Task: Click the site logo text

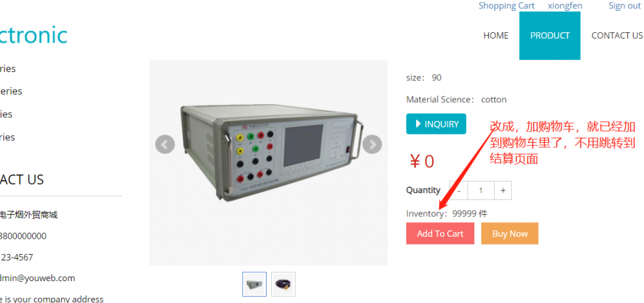Action: tap(33, 35)
